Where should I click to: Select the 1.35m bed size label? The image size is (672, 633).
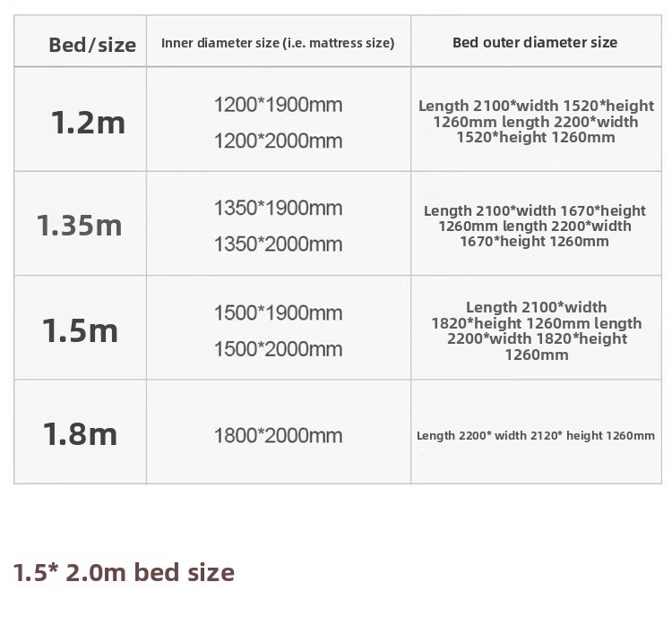coord(80,225)
